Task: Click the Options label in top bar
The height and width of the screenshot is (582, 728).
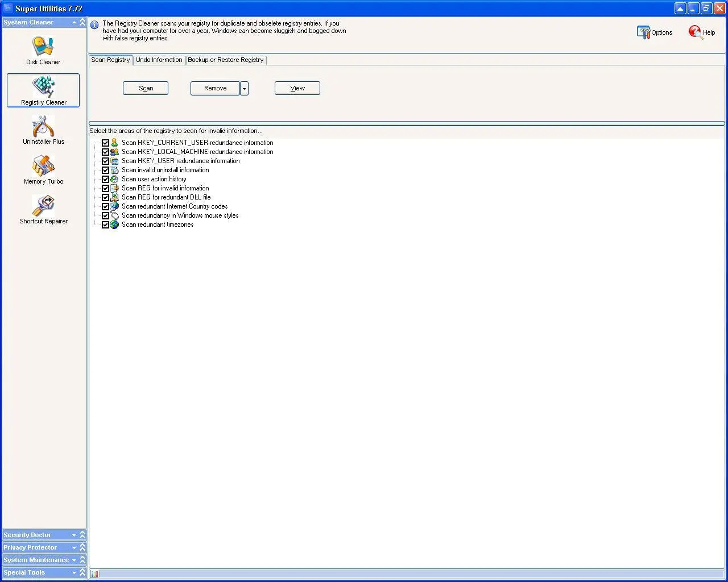Action: 662,33
